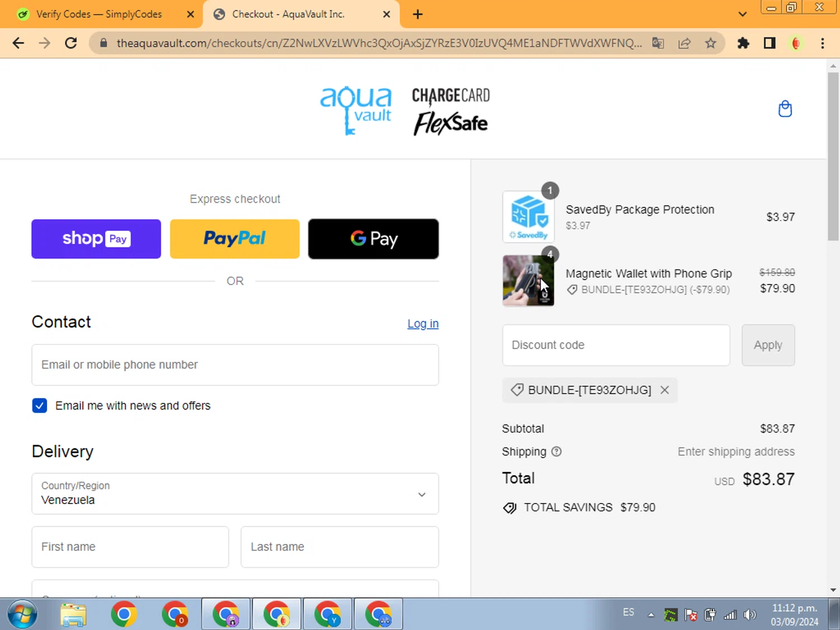Toggle Email me with news and offers
840x630 pixels.
pyautogui.click(x=40, y=405)
